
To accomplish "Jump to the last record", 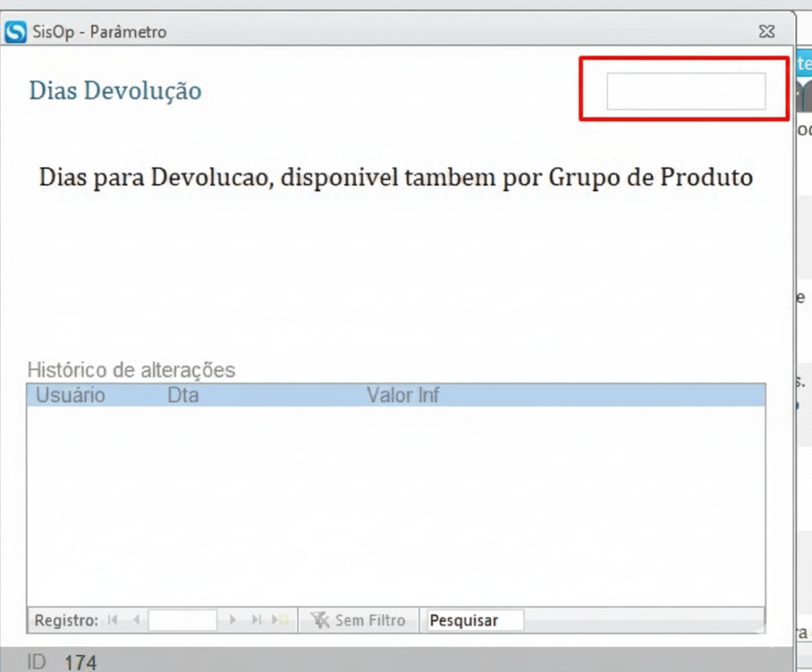I will (x=256, y=620).
